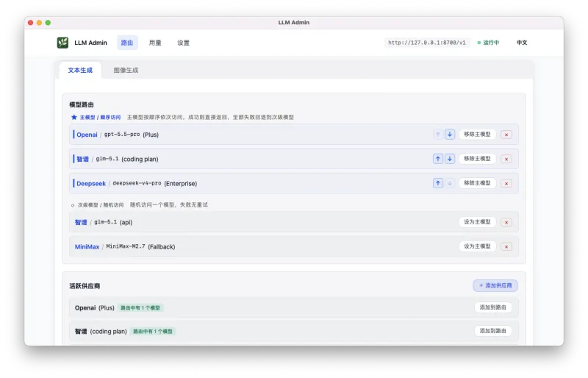
Task: Open the 路由 tab in navigation
Action: (x=127, y=43)
